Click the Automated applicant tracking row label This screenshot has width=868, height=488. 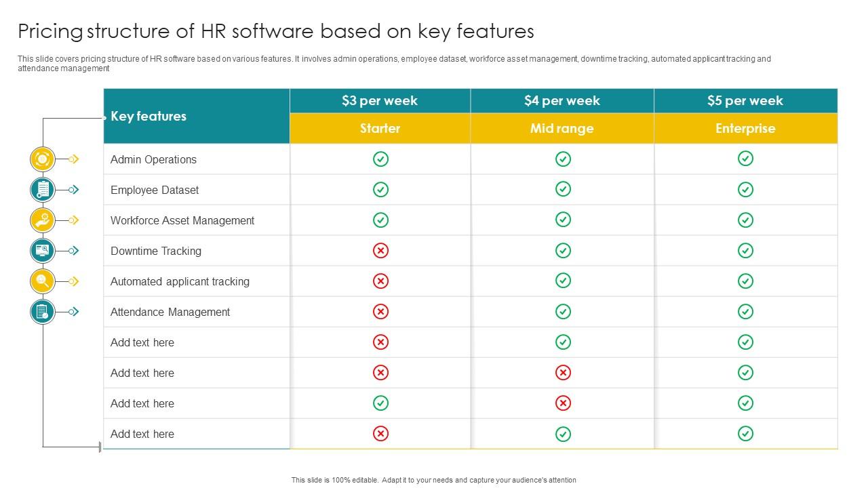[180, 282]
